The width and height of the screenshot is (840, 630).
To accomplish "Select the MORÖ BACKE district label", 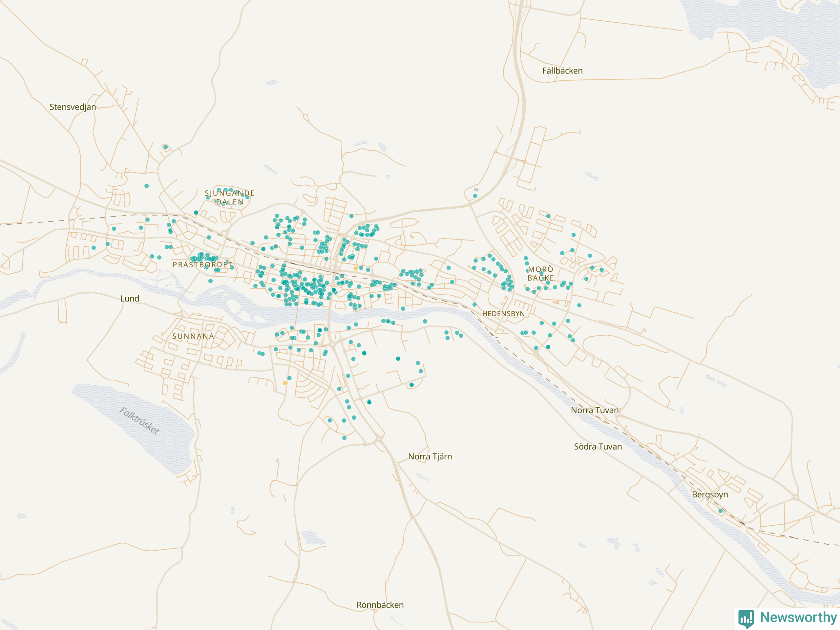I will 540,273.
